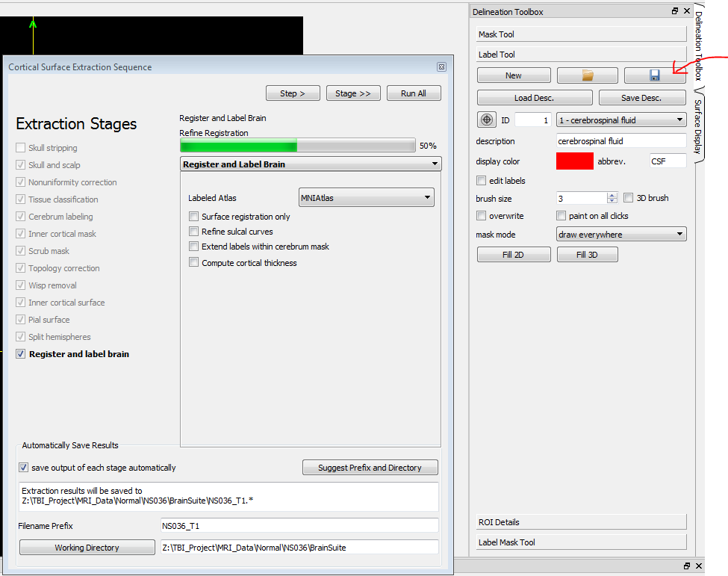The width and height of the screenshot is (728, 576).
Task: Click the working directory path field
Action: pyautogui.click(x=299, y=547)
